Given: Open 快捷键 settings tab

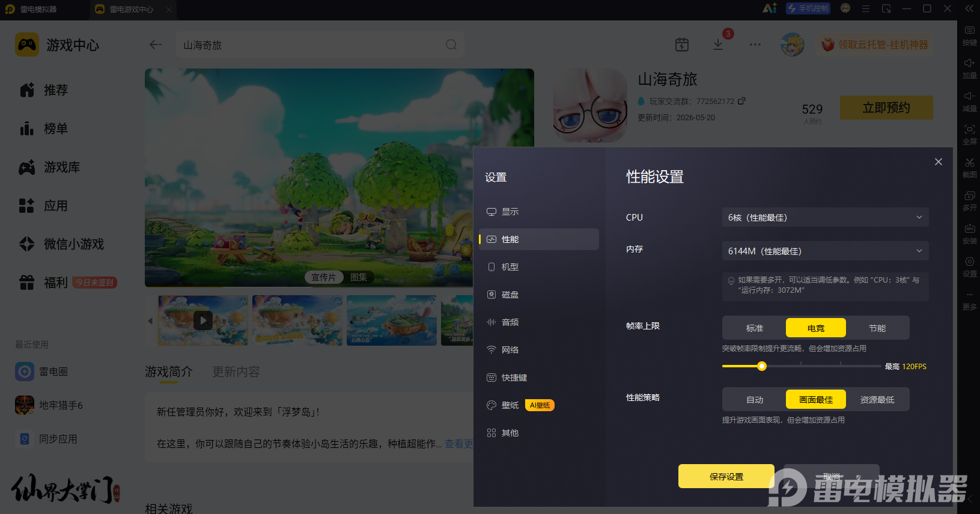Looking at the screenshot, I should click(x=539, y=378).
